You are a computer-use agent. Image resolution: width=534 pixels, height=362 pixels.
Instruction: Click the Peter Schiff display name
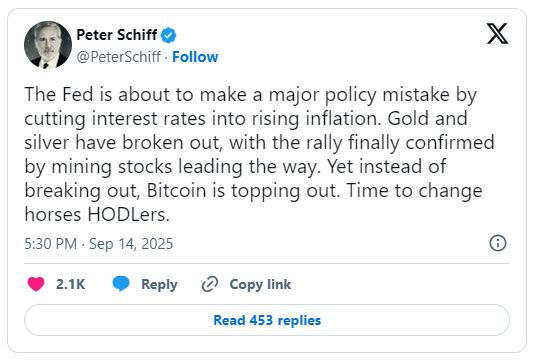tap(117, 35)
